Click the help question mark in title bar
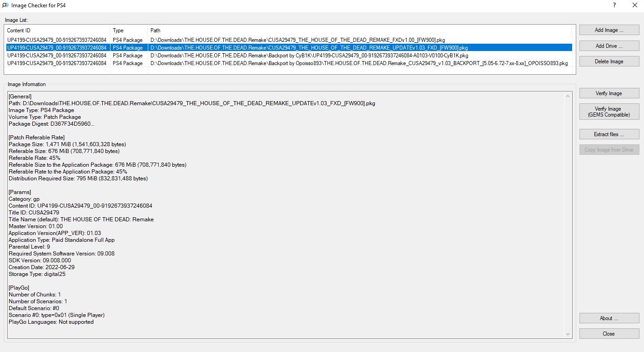Screen dimensions: 644x352 [x=614, y=5]
